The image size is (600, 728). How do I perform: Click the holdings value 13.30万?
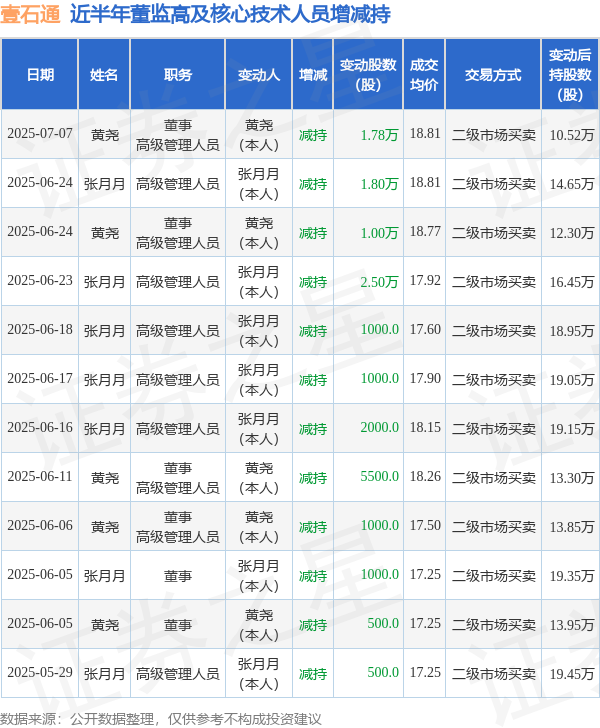[x=572, y=478]
